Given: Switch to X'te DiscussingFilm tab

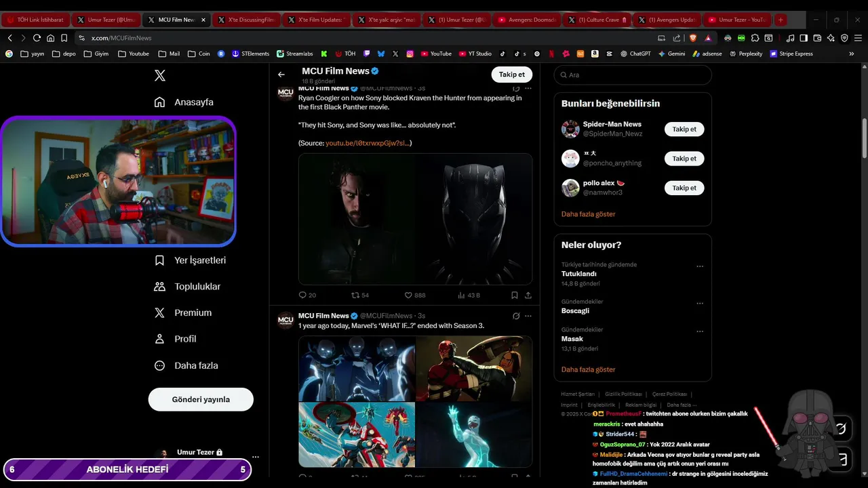Looking at the screenshot, I should [245, 20].
